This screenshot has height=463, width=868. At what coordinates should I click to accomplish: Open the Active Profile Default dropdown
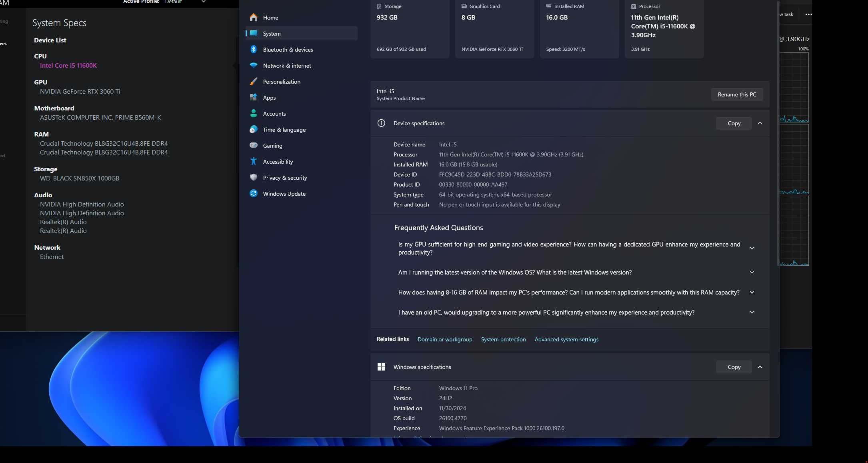tap(185, 2)
